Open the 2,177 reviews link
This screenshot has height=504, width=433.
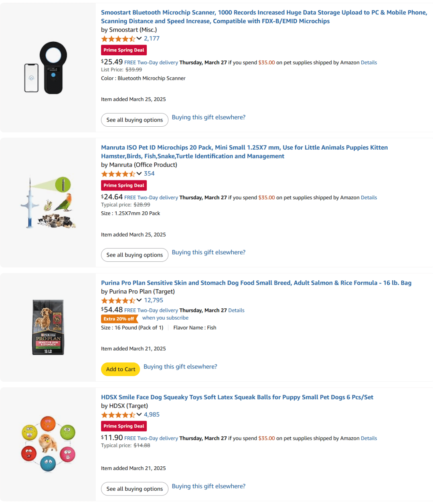pyautogui.click(x=152, y=38)
